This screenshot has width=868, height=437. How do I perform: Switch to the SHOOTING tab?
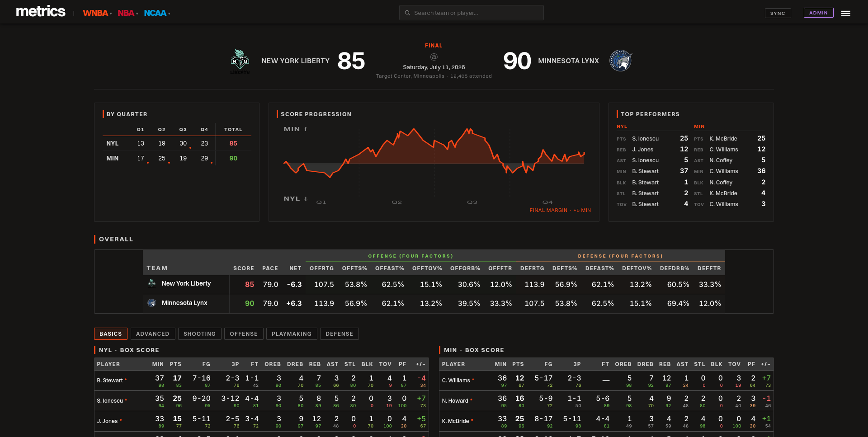[200, 334]
